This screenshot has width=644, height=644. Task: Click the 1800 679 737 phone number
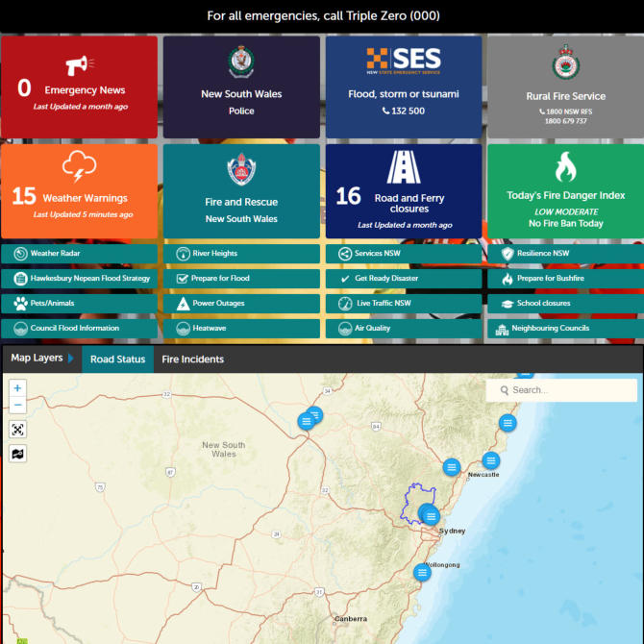pyautogui.click(x=565, y=121)
